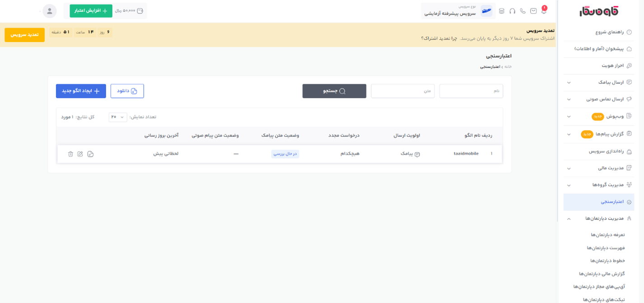Viewport: 644px width, 303px height.
Task: View taaidmobile pattern details document icon
Action: coord(90,154)
